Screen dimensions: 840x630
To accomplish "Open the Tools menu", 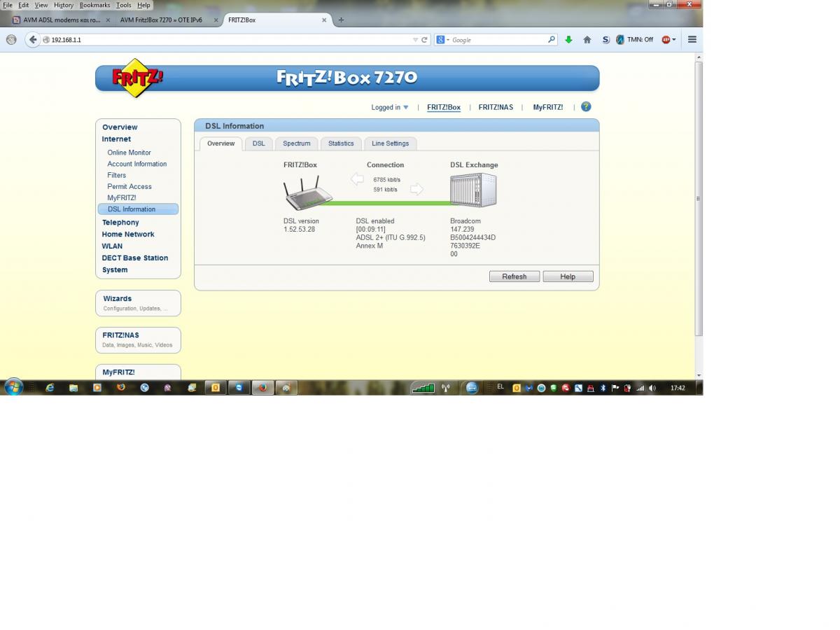I will click(x=124, y=5).
